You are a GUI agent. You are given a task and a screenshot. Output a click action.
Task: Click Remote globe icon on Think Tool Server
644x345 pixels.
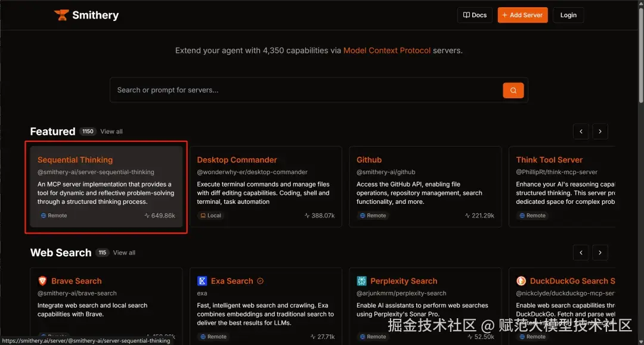point(522,215)
